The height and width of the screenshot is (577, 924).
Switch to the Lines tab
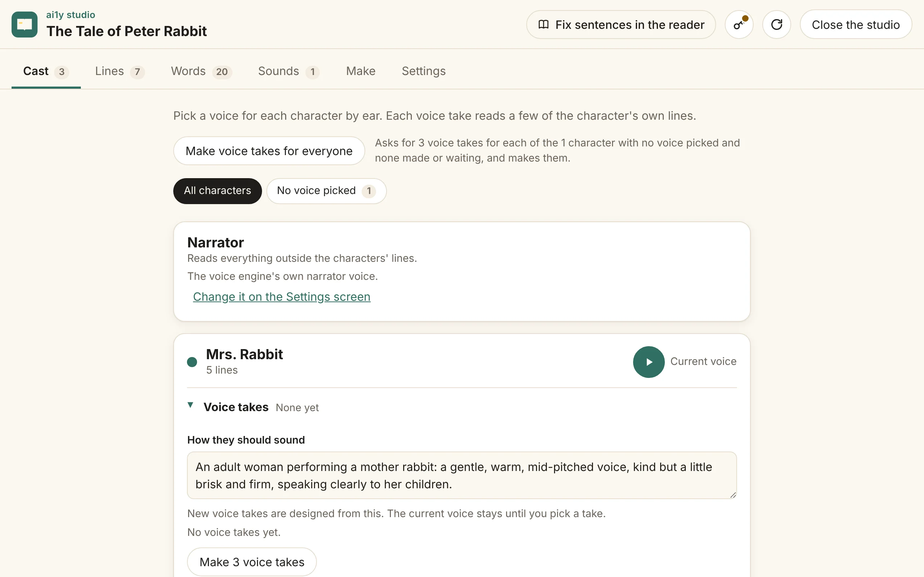pyautogui.click(x=119, y=71)
